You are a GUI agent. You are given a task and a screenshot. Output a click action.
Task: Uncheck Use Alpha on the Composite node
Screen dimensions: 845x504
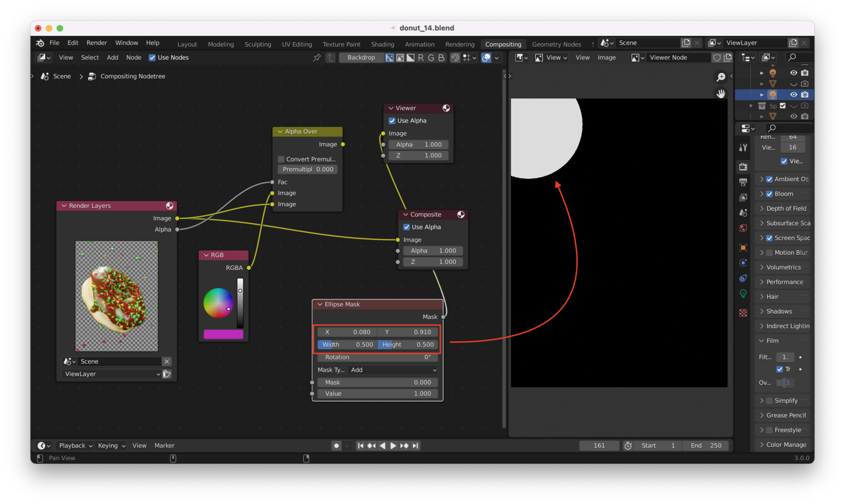406,227
